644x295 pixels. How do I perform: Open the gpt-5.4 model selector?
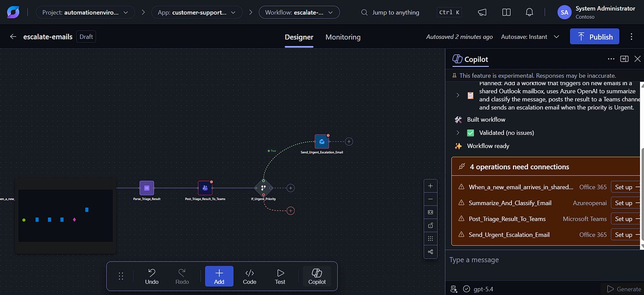point(478,289)
